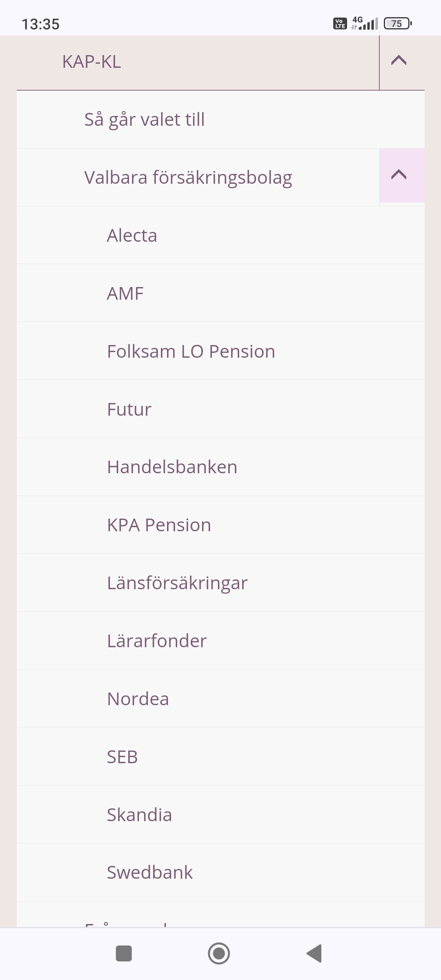Open the KAP-KL menu heading
Screen dimensions: 441x980
point(91,62)
